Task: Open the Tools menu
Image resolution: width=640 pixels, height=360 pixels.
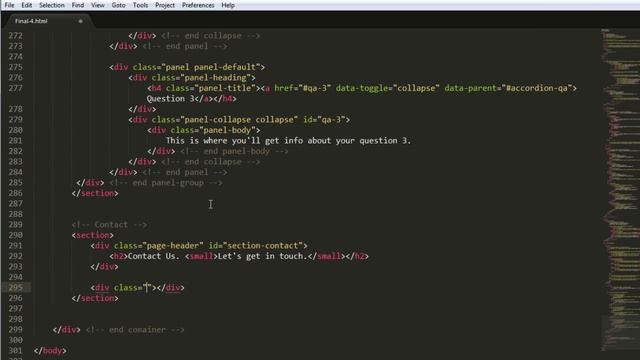Action: [x=140, y=5]
